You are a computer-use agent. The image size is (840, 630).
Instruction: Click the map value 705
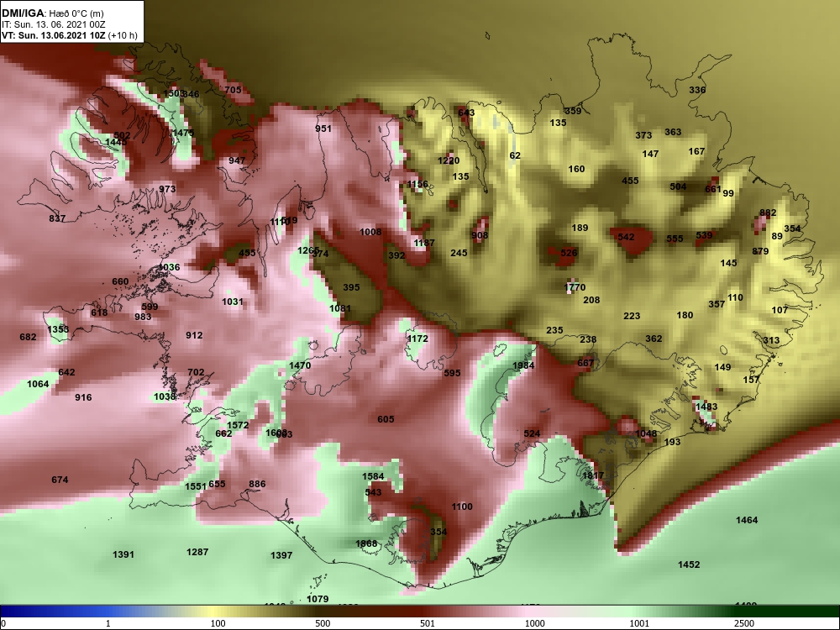point(233,90)
